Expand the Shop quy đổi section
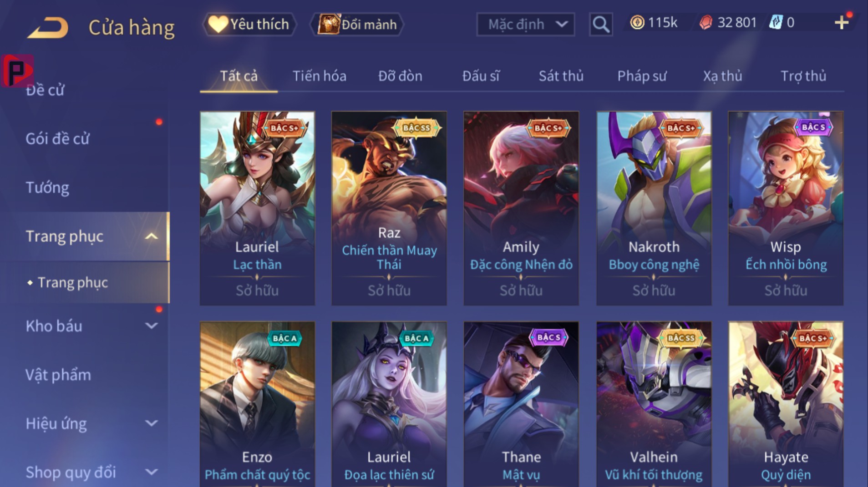868x487 pixels. click(x=151, y=472)
